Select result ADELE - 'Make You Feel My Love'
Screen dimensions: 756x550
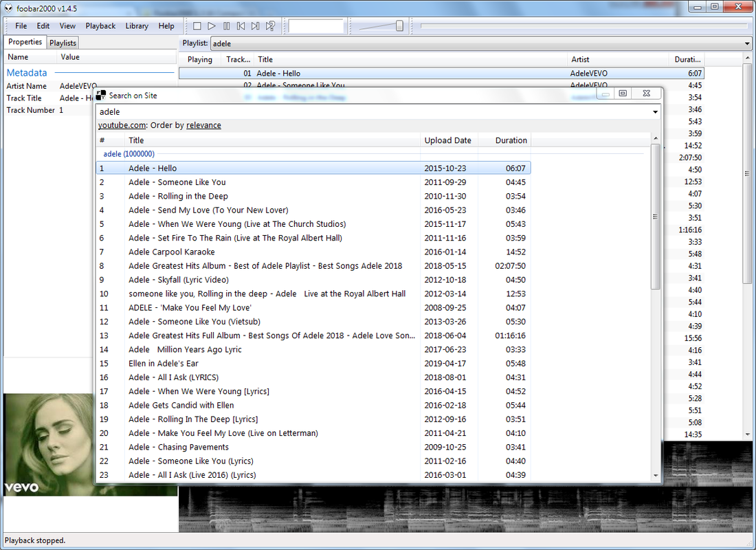coord(313,308)
